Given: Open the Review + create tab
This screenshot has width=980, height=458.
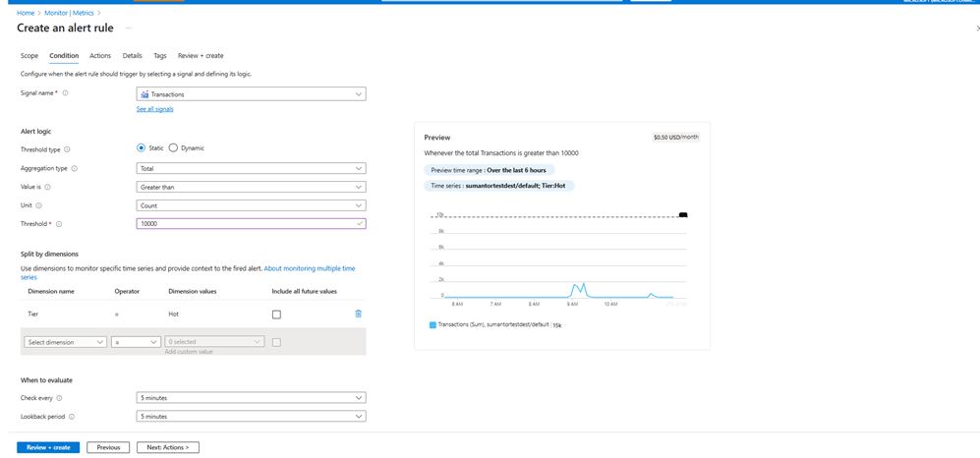Looking at the screenshot, I should tap(201, 56).
